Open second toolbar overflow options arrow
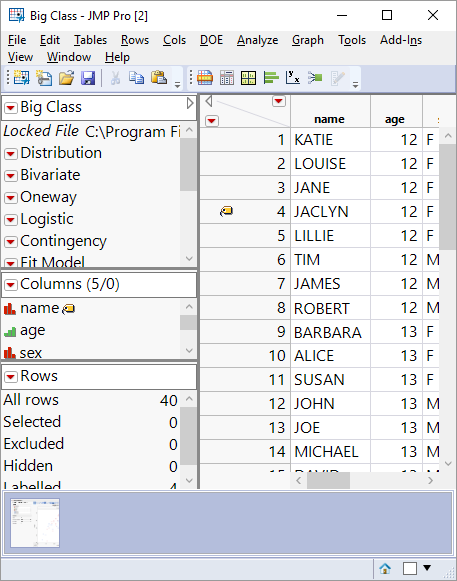This screenshot has width=457, height=581. [x=355, y=84]
